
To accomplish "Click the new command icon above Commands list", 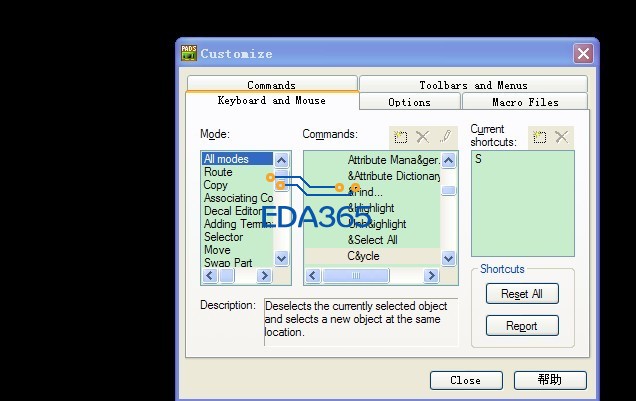I will 400,137.
